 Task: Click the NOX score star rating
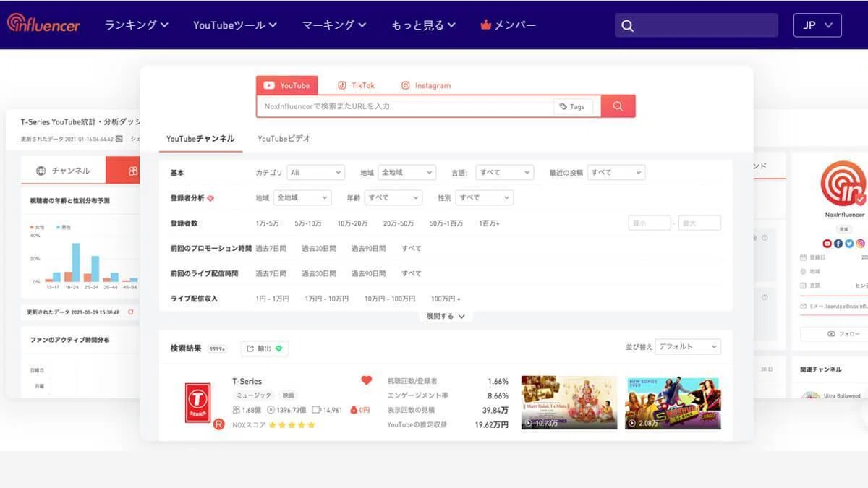[x=292, y=425]
